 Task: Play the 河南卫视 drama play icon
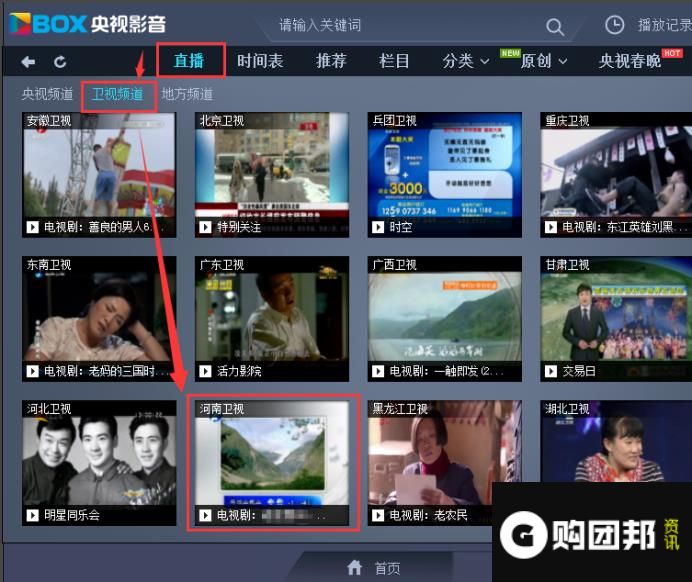[205, 515]
